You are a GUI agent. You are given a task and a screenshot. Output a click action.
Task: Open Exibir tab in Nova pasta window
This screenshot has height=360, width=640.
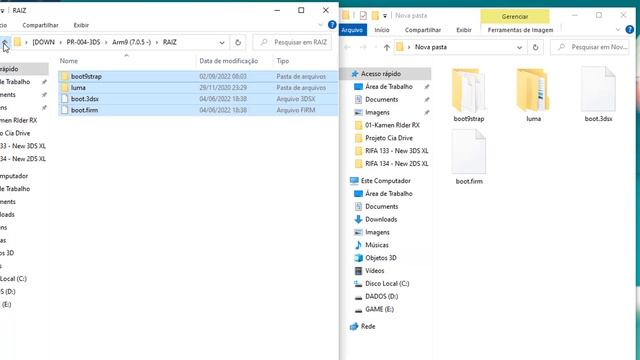[464, 30]
